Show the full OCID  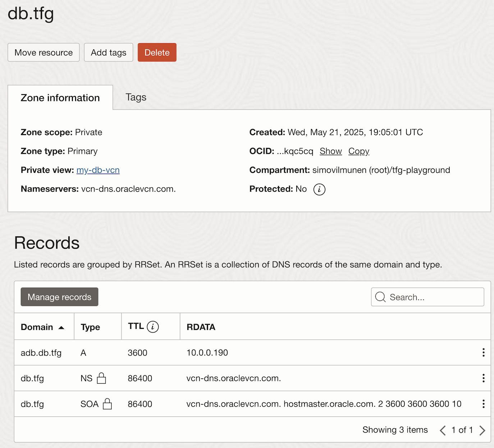[x=331, y=151]
